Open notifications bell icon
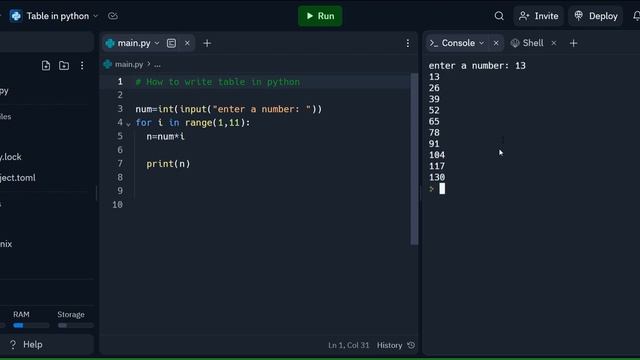640x360 pixels. point(636,16)
